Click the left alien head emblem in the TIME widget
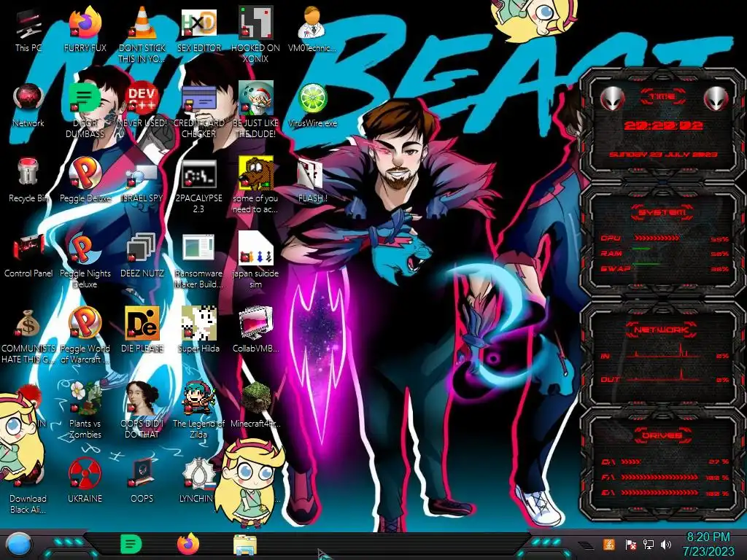This screenshot has height=560, width=747. [x=612, y=99]
